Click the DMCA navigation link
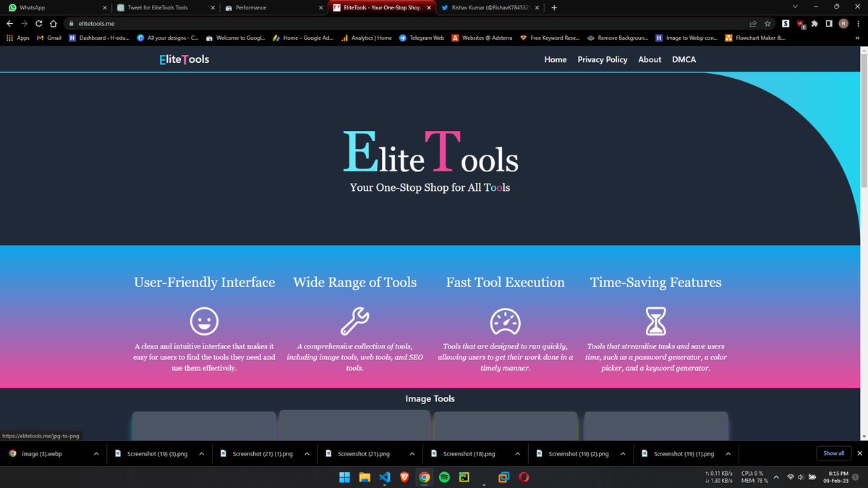Viewport: 868px width, 488px height. 684,59
